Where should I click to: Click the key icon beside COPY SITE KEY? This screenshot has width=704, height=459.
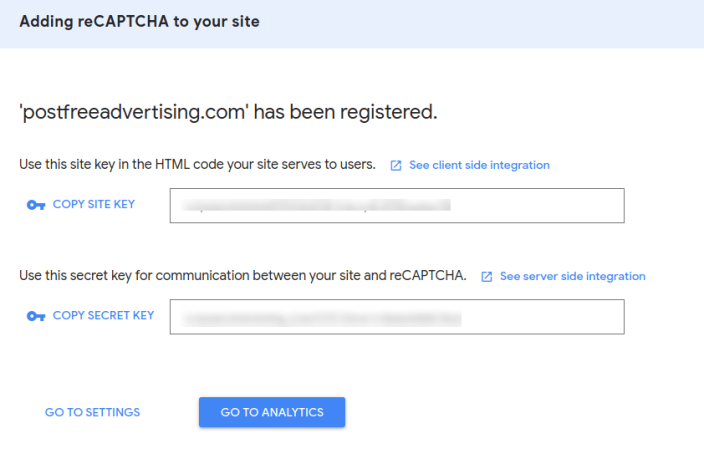[x=36, y=205]
